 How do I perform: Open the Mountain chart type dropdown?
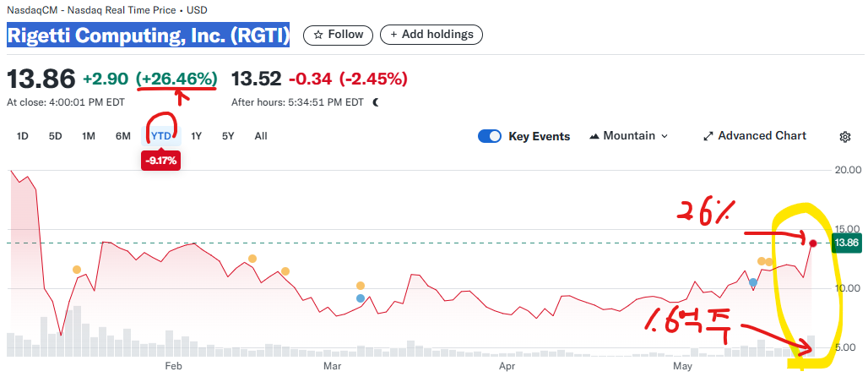tap(629, 136)
